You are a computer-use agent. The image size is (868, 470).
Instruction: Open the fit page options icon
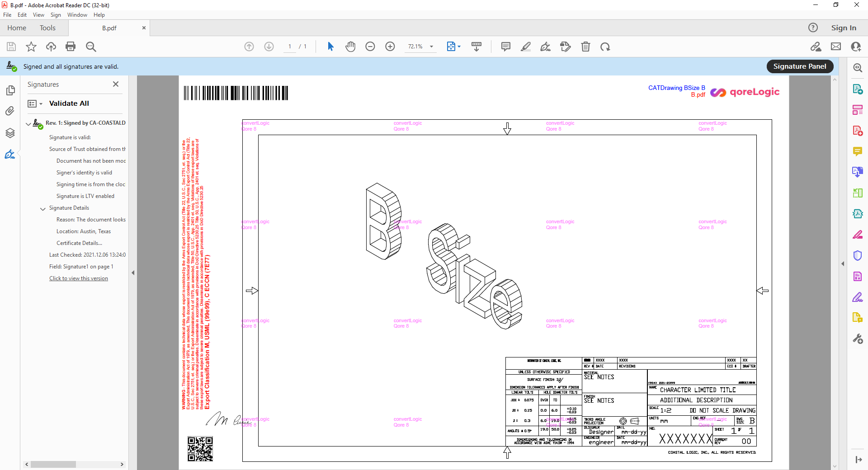pos(452,47)
